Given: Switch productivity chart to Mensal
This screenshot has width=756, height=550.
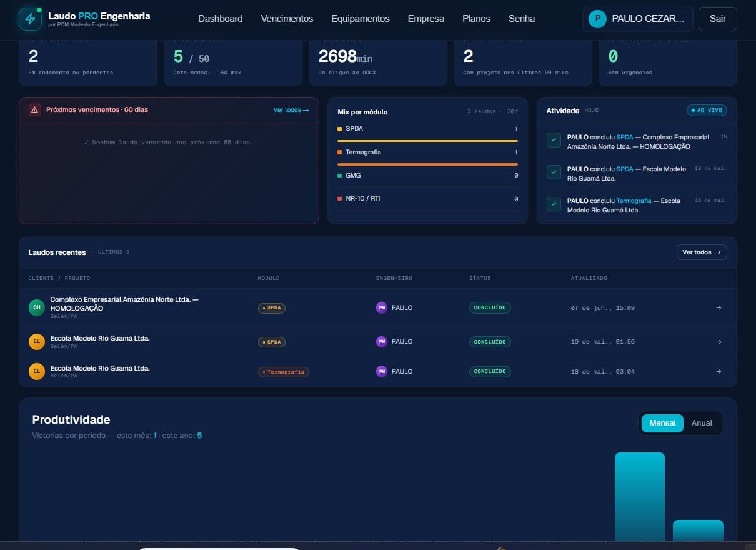Looking at the screenshot, I should [x=662, y=423].
